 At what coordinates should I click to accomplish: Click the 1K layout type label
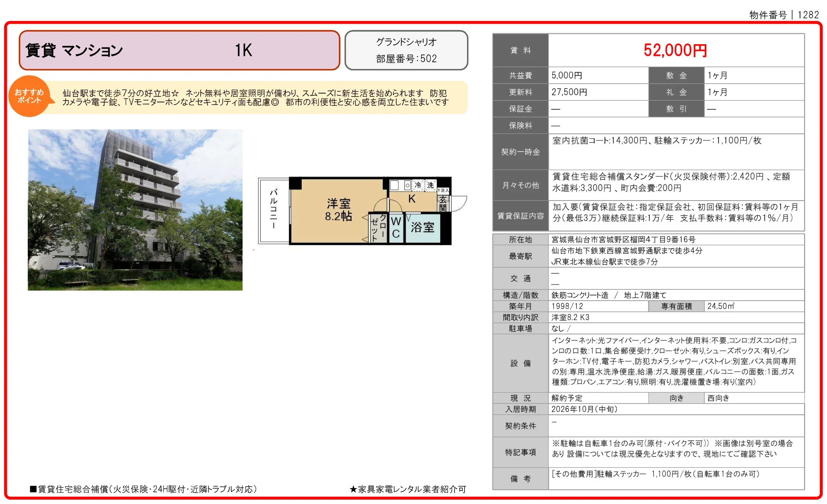[x=243, y=50]
